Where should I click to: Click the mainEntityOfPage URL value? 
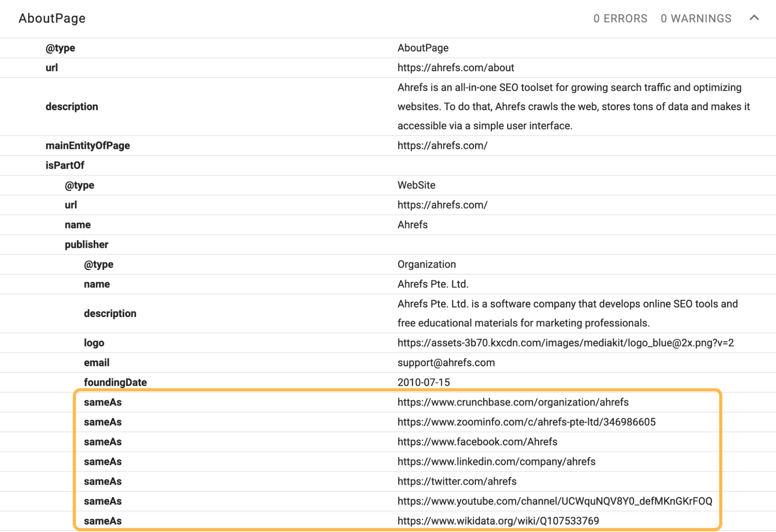point(442,146)
